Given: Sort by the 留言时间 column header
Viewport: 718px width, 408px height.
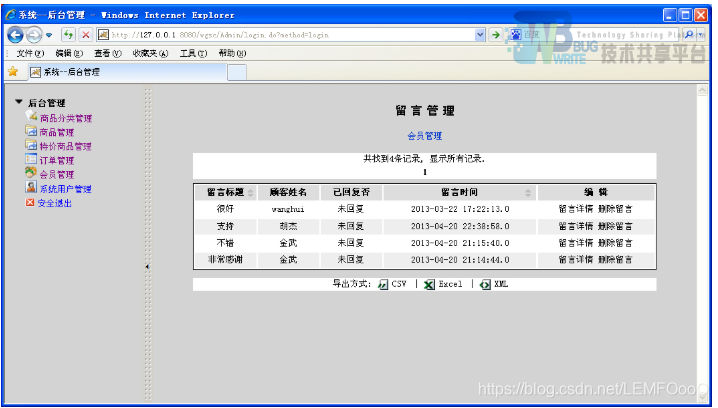Looking at the screenshot, I should pyautogui.click(x=459, y=192).
